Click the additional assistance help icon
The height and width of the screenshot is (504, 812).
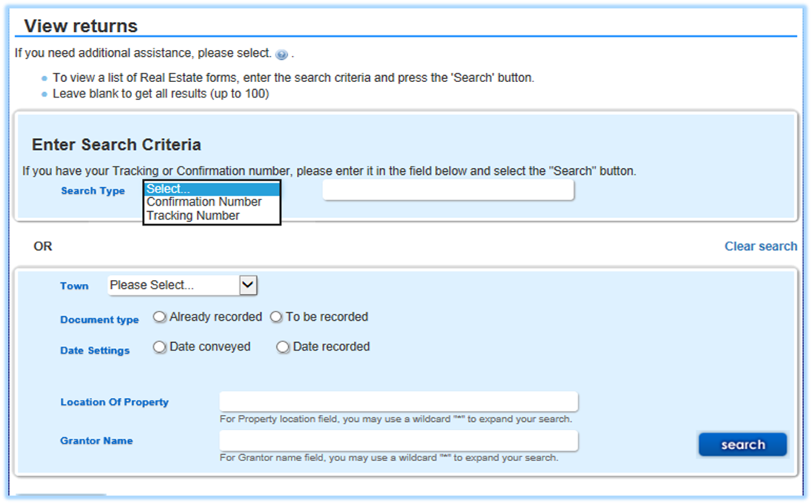pos(282,54)
